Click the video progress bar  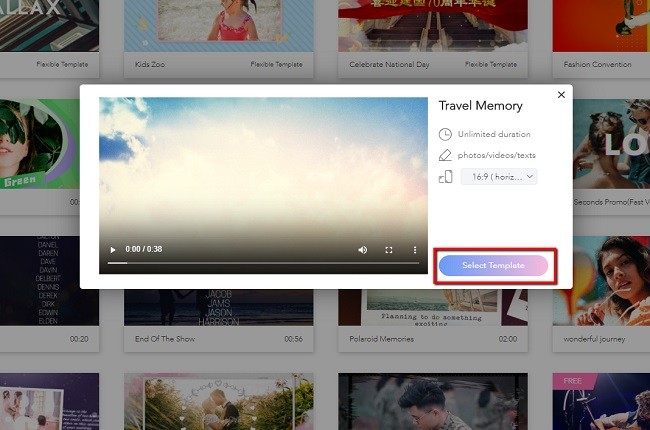click(x=263, y=263)
